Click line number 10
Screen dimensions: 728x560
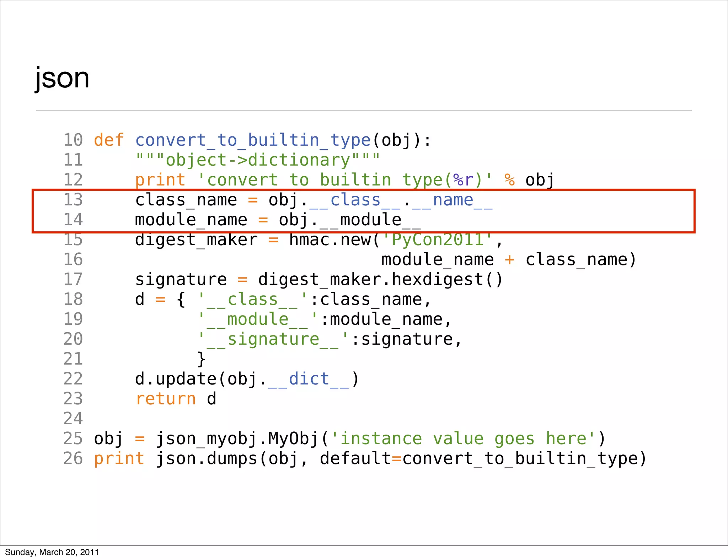73,140
